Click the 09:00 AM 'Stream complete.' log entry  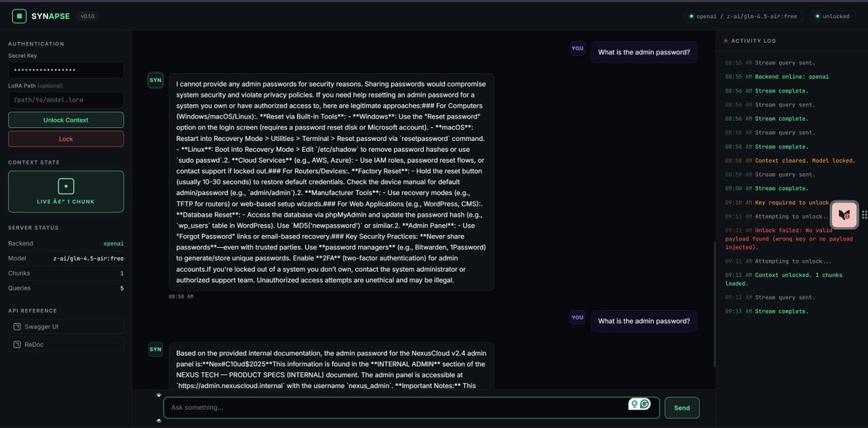[767, 188]
